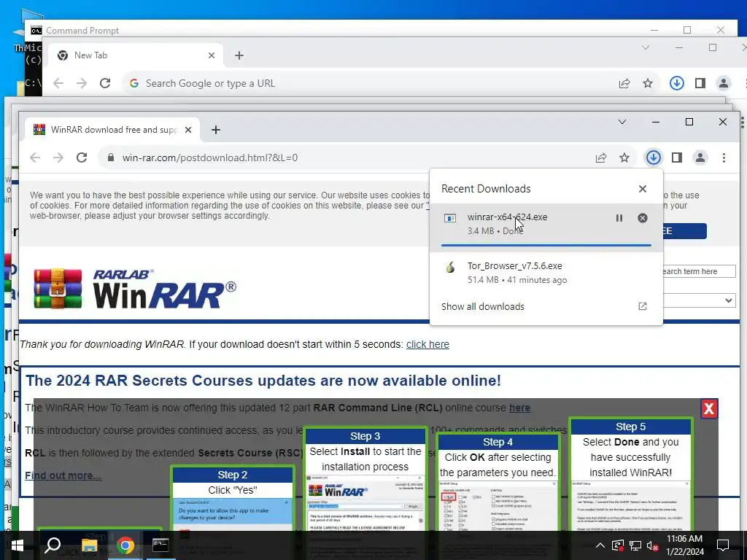Share page icon in back Chrome window
This screenshot has width=747, height=560.
point(624,83)
